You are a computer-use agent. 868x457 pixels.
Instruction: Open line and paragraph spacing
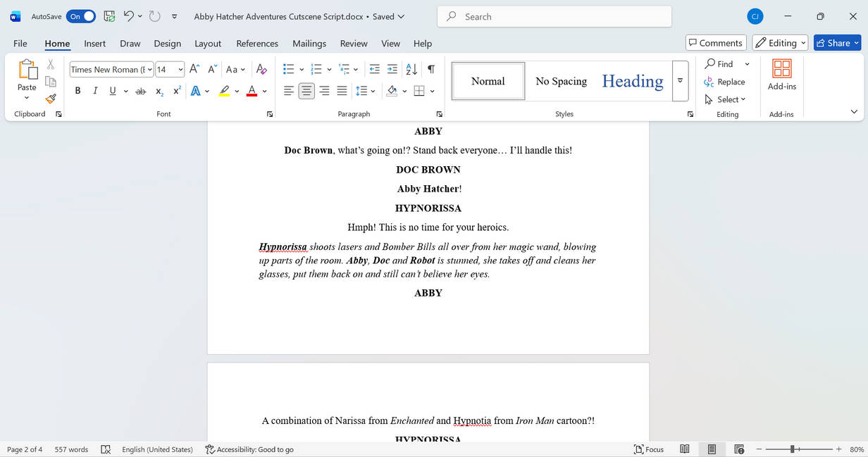[361, 91]
